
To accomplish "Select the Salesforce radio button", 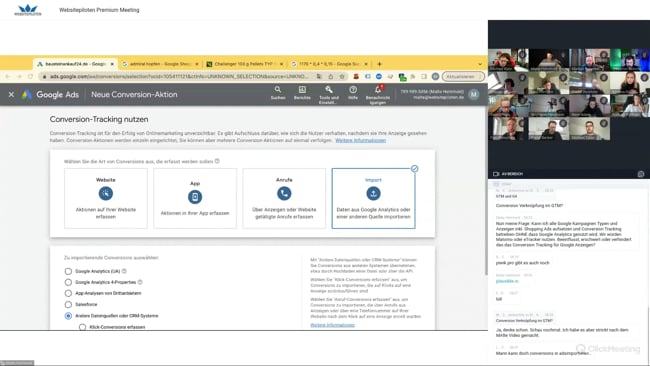I will click(68, 304).
